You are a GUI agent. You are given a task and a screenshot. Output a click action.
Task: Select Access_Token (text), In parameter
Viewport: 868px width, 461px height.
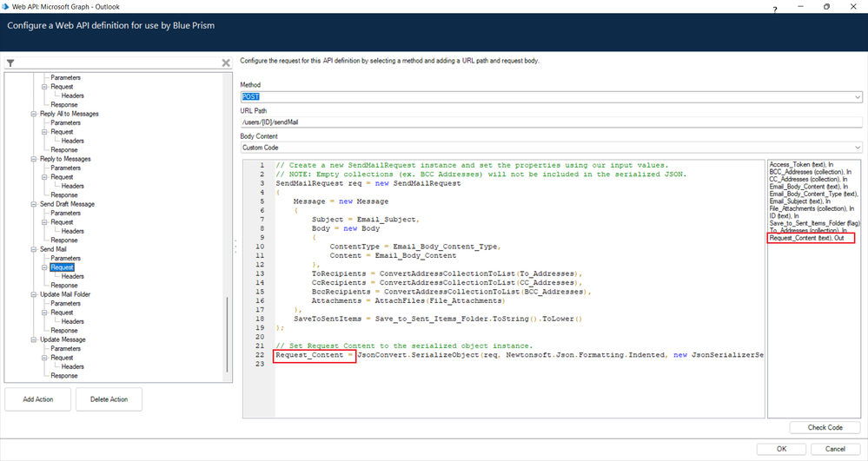[x=801, y=165]
